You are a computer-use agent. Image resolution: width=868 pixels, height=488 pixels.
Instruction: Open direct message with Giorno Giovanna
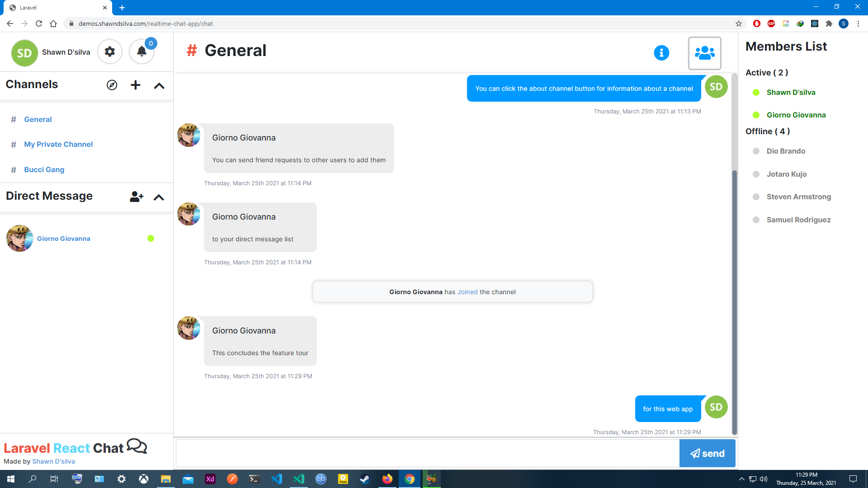pyautogui.click(x=63, y=239)
